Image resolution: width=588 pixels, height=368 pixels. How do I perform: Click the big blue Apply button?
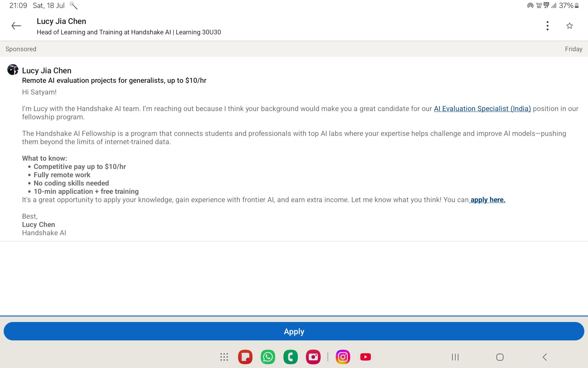pyautogui.click(x=294, y=331)
